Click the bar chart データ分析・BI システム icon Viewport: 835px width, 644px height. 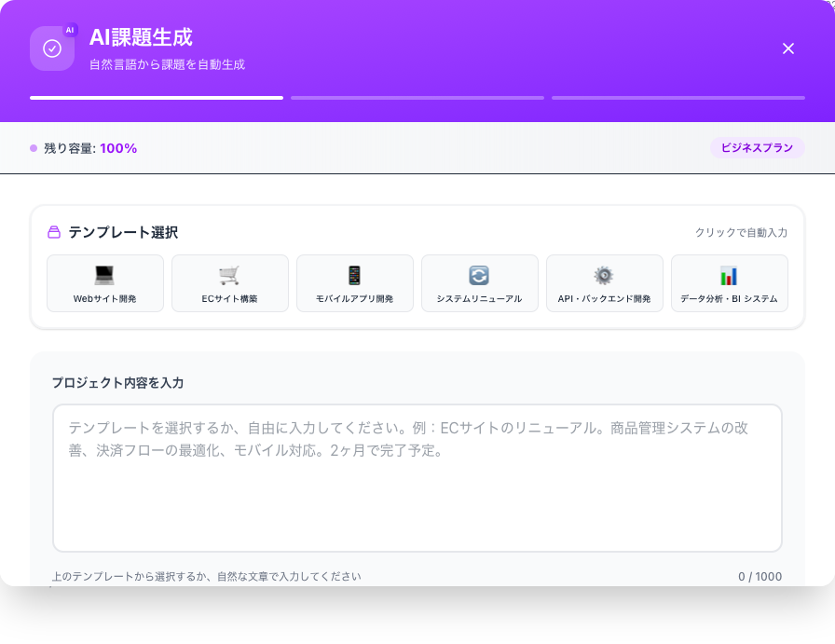[x=729, y=276]
